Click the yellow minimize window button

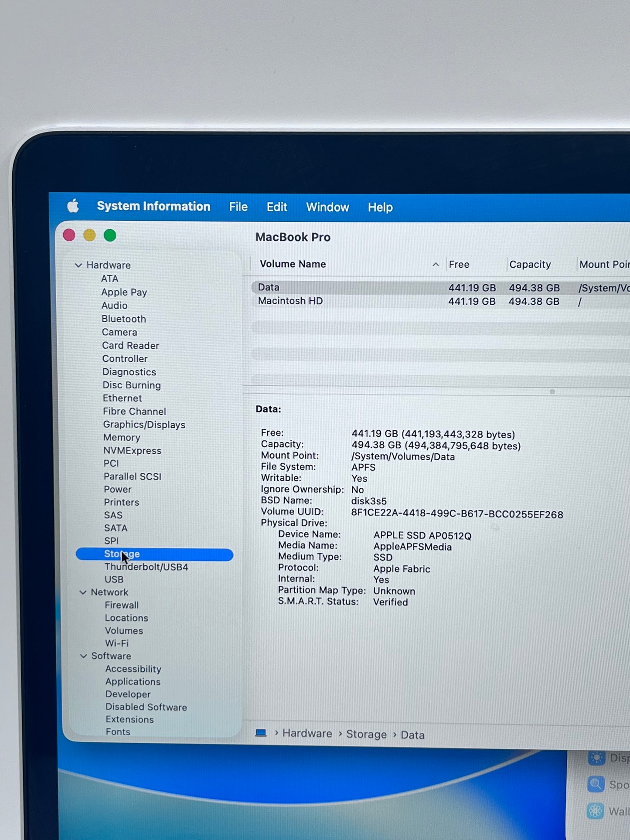click(x=89, y=235)
